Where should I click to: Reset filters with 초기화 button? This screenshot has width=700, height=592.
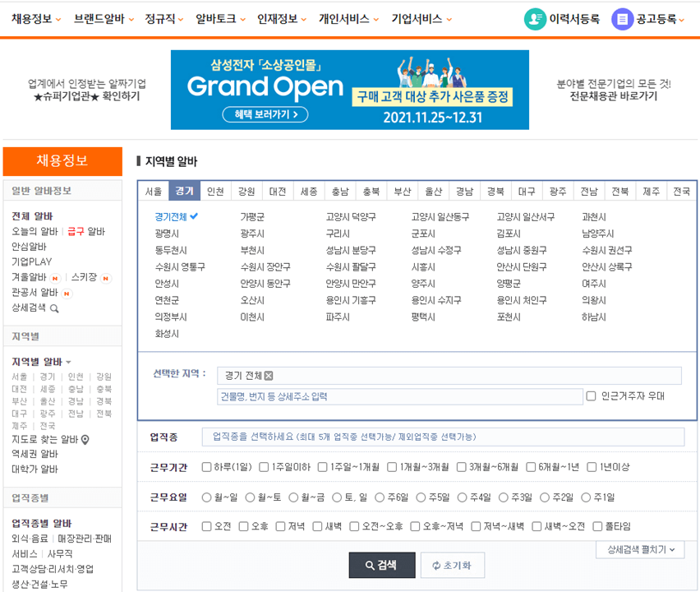(452, 565)
